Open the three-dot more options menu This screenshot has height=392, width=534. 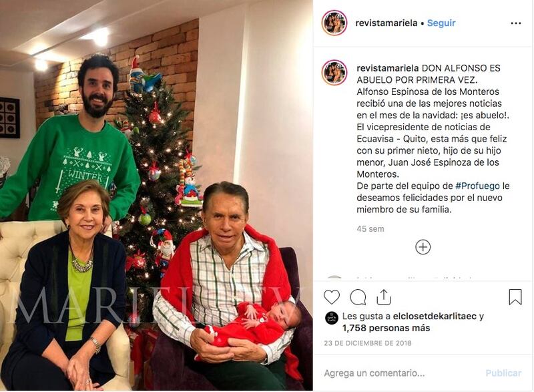516,23
